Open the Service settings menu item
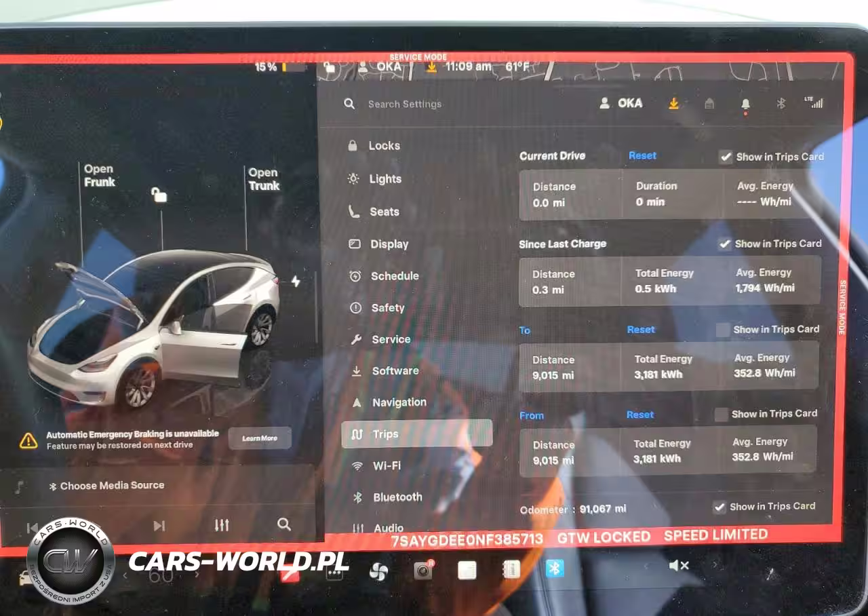 point(391,339)
